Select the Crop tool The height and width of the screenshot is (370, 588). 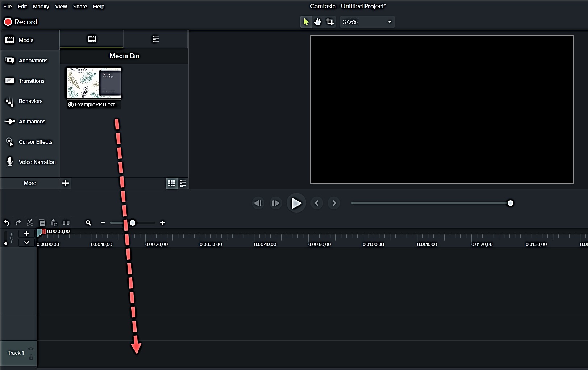click(330, 22)
